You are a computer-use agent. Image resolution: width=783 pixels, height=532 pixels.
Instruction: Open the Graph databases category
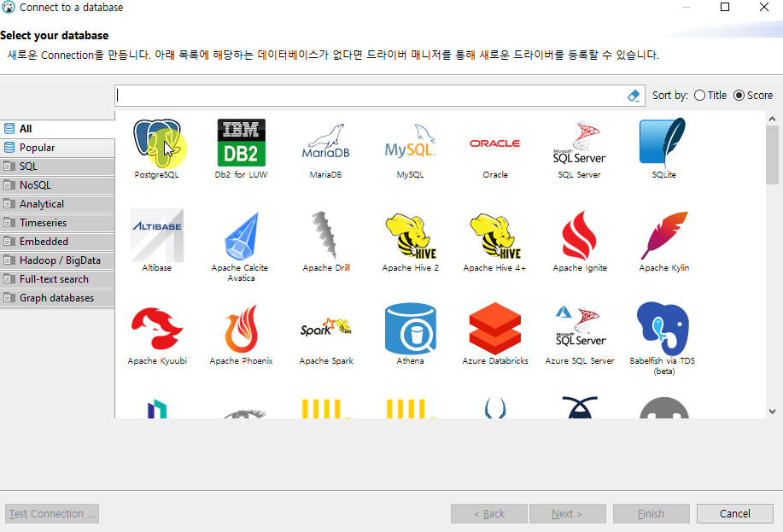(57, 298)
